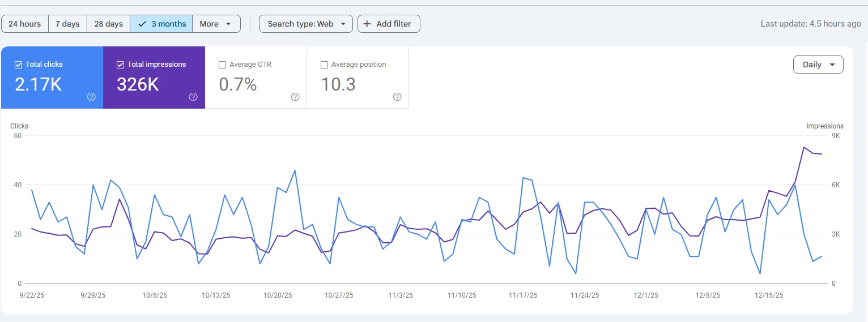Click the help icon on Total impressions card

[193, 97]
